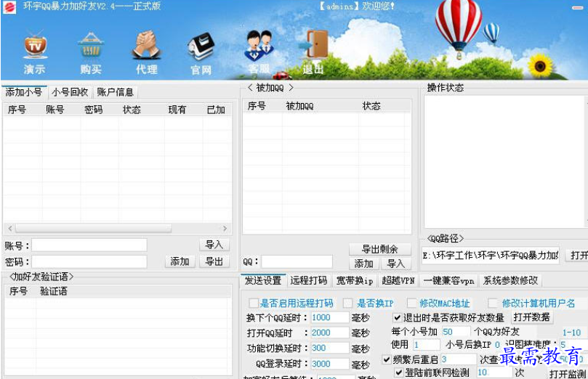The width and height of the screenshot is (588, 379).
Task: Toggle 修改计算机用户名 checkbox
Action: point(492,303)
